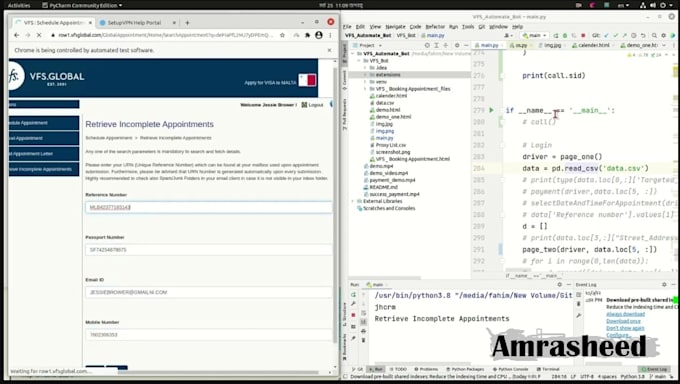Stop the running process with red square

[583, 36]
